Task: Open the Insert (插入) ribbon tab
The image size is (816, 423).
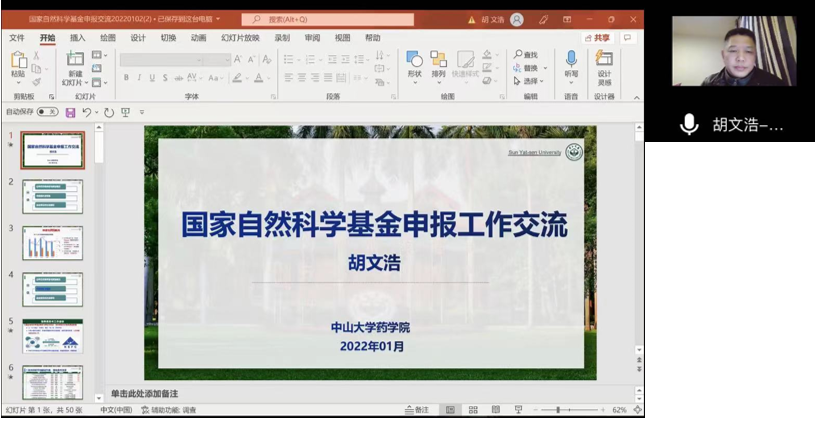Action: point(77,38)
